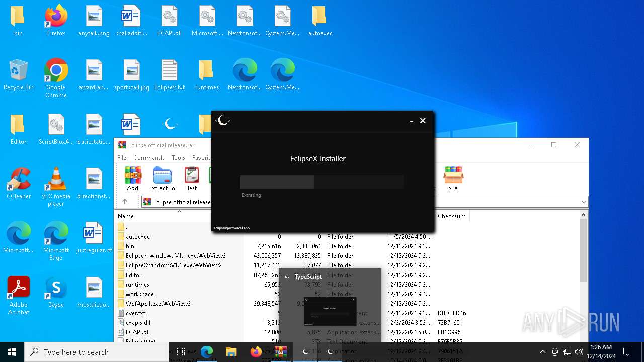Show hidden system tray icons
The image size is (644, 362).
[542, 352]
